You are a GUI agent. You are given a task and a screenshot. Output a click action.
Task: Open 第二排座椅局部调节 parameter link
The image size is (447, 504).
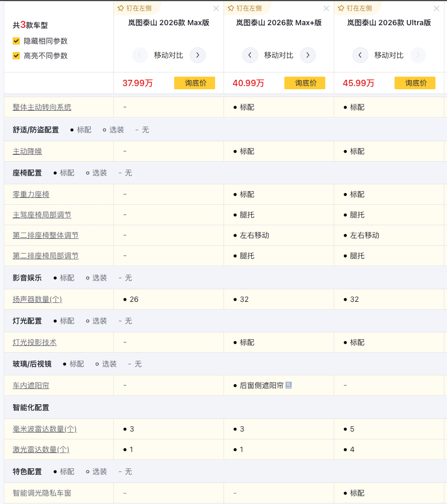[x=46, y=256]
